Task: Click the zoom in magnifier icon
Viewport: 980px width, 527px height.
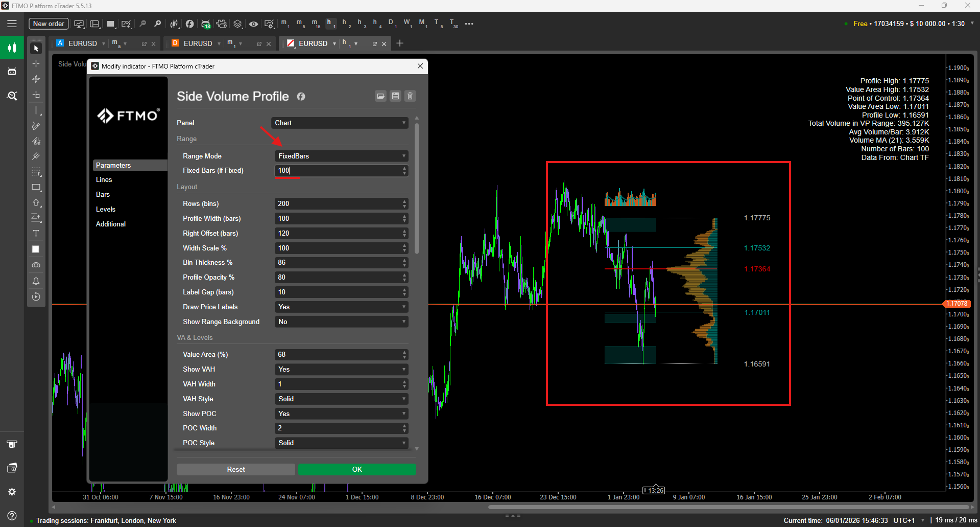Action: click(x=158, y=24)
